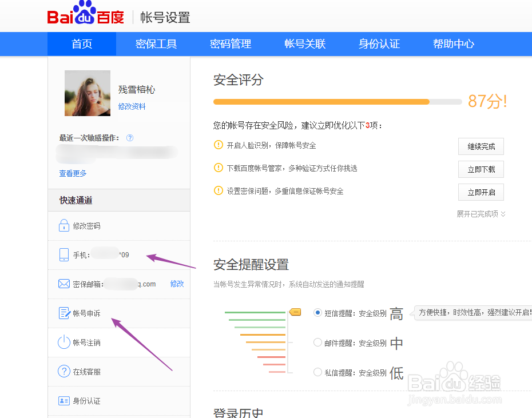
Task: Open the 帮助中心 tab
Action: [454, 43]
